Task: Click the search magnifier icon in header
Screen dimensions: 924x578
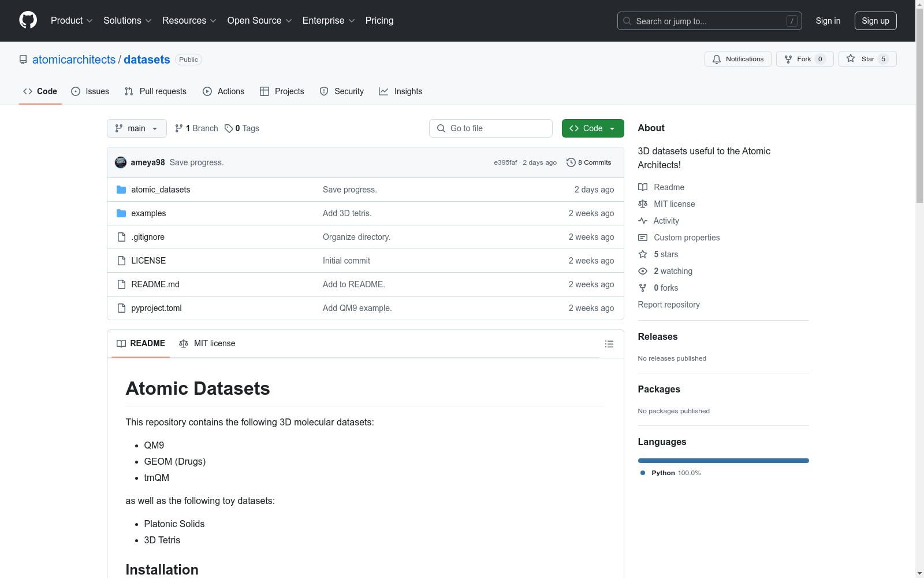Action: click(x=627, y=21)
